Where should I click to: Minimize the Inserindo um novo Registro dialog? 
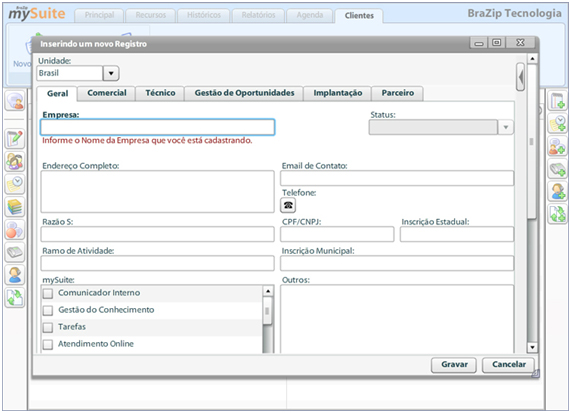[479, 43]
